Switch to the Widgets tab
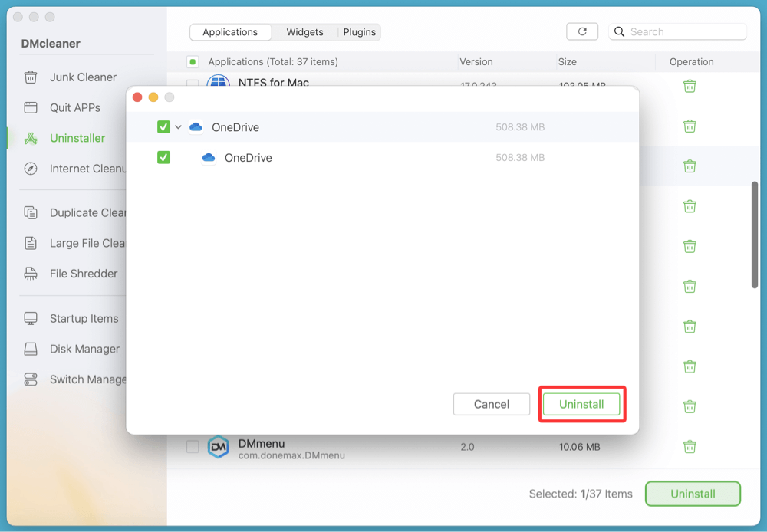 click(x=304, y=31)
